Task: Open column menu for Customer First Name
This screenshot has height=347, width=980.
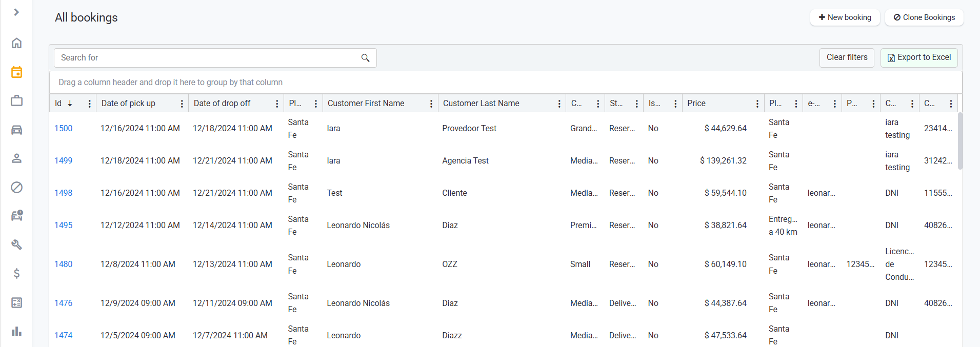Action: [x=431, y=104]
